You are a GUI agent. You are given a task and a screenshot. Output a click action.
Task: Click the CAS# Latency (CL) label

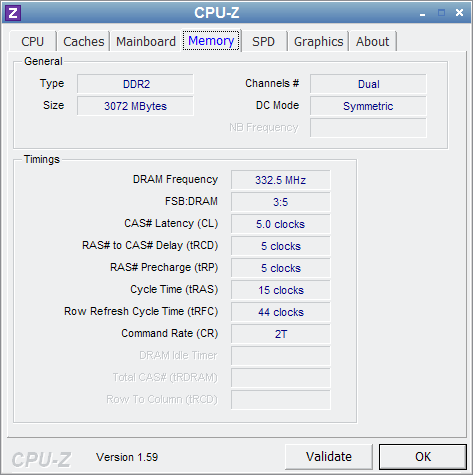point(171,223)
